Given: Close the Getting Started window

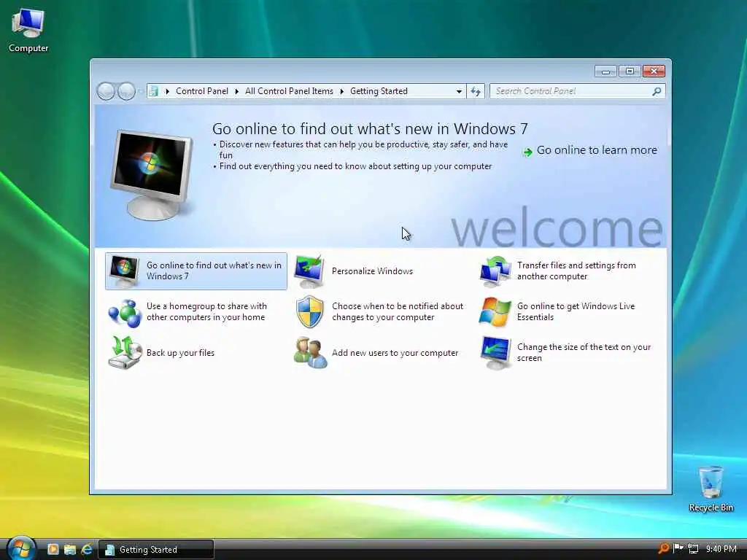Looking at the screenshot, I should click(x=654, y=71).
